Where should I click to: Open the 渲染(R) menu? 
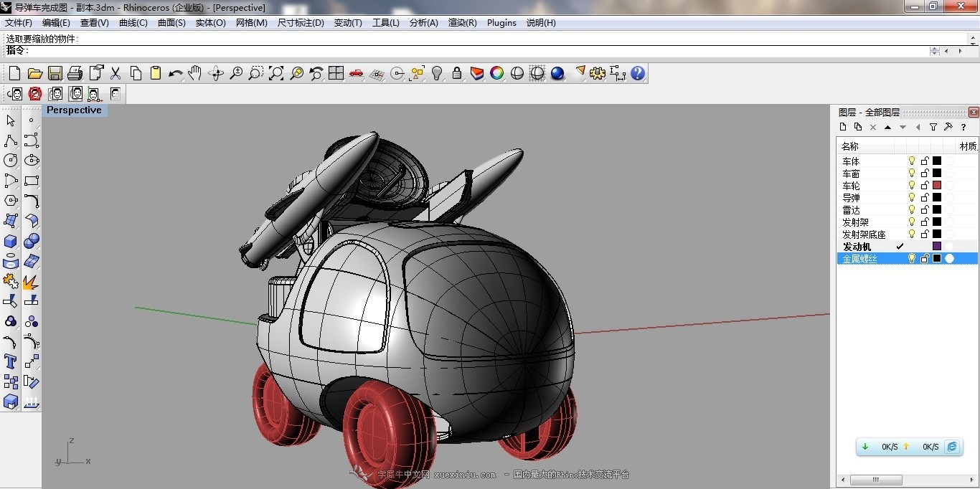[x=462, y=23]
